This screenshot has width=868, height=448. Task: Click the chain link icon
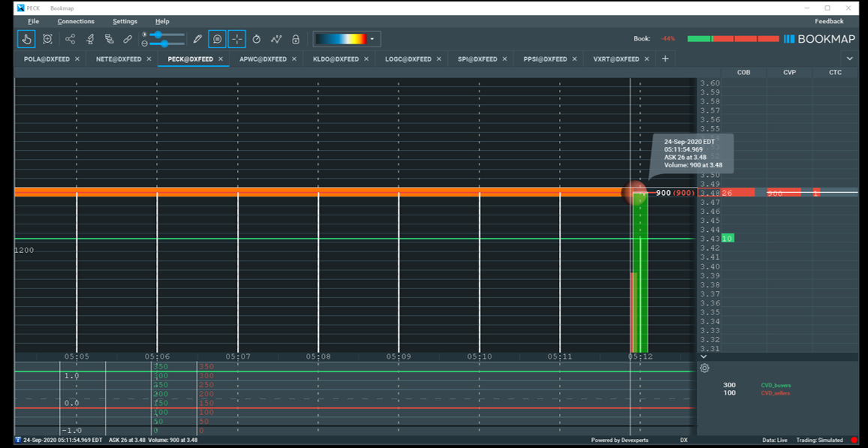pos(128,39)
